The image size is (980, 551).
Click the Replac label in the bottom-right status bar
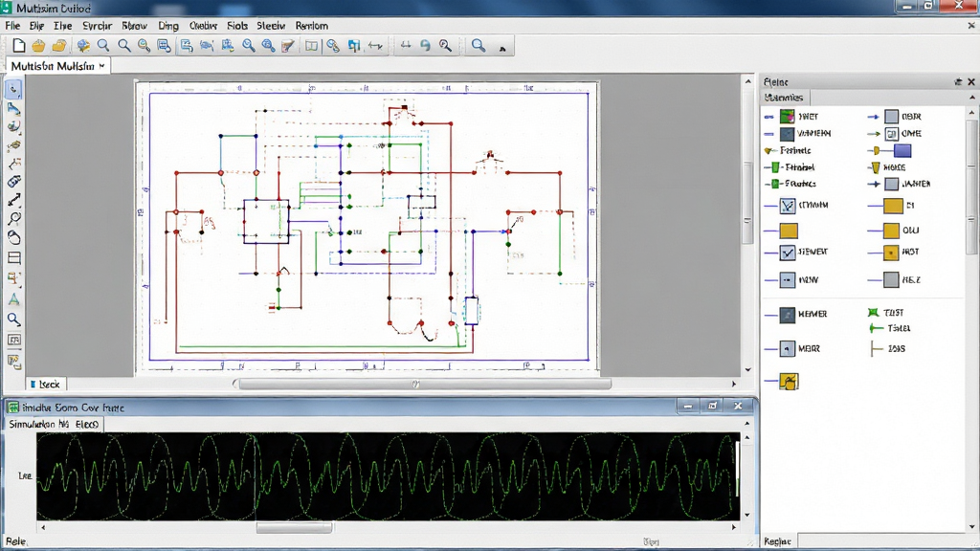coord(777,541)
